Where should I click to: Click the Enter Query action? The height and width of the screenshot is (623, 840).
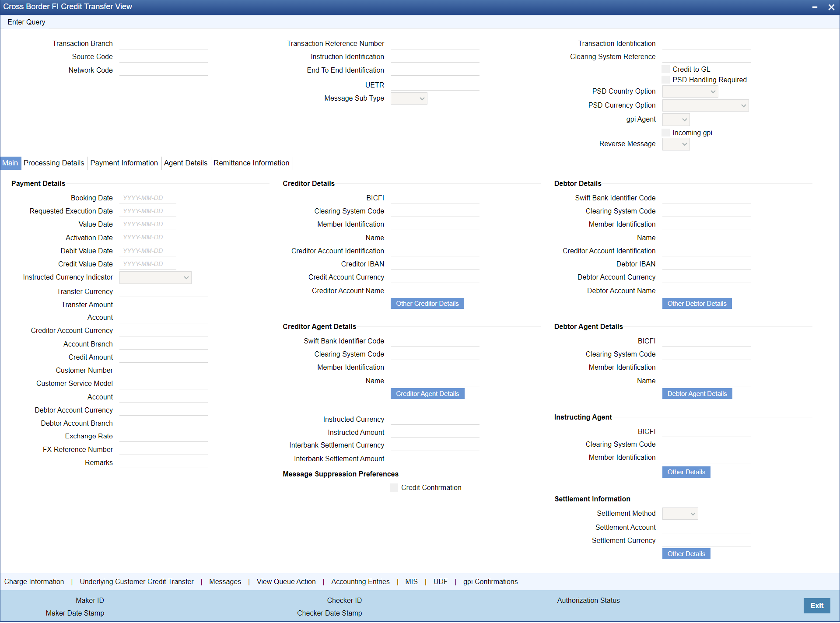point(26,22)
